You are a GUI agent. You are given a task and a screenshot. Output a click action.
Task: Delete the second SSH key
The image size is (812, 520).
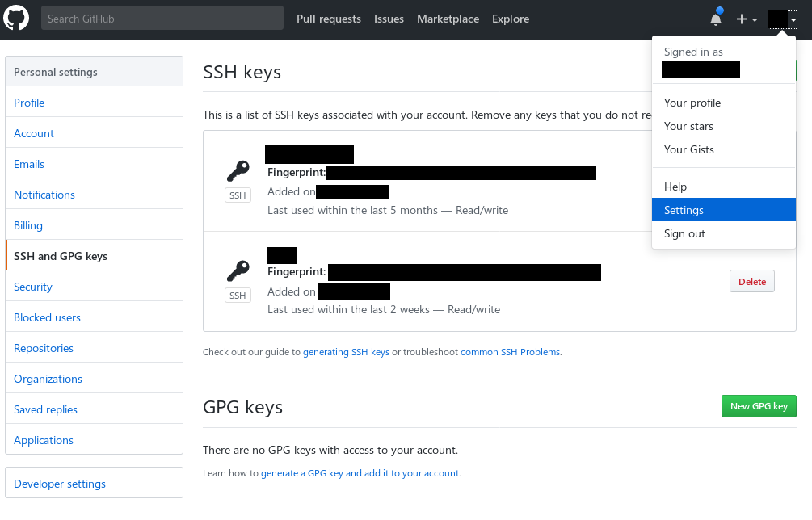751,282
